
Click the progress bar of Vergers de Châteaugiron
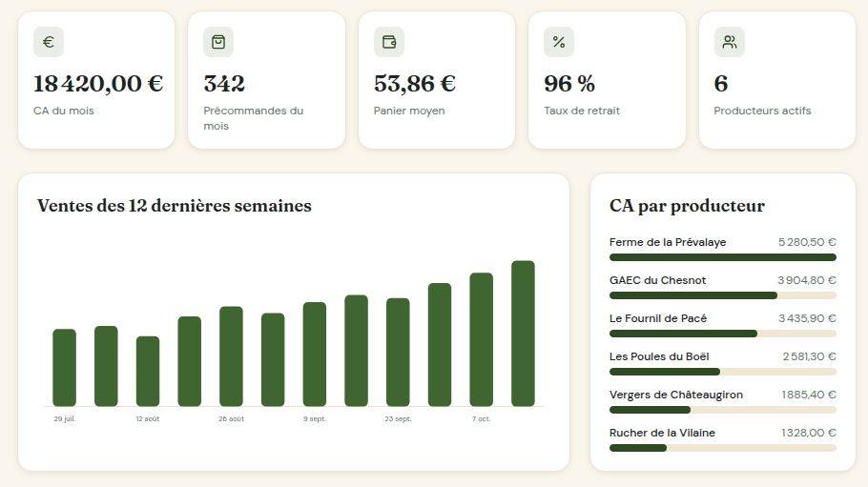[x=723, y=410]
